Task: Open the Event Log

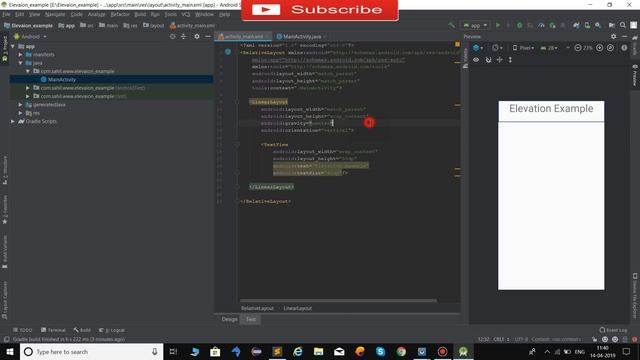Action: [613, 330]
